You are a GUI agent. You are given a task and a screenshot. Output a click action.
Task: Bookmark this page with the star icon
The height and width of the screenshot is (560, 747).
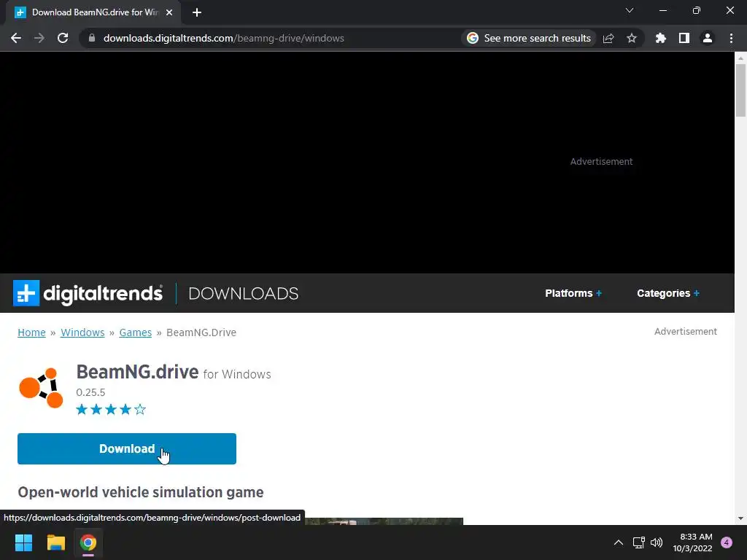tap(632, 38)
